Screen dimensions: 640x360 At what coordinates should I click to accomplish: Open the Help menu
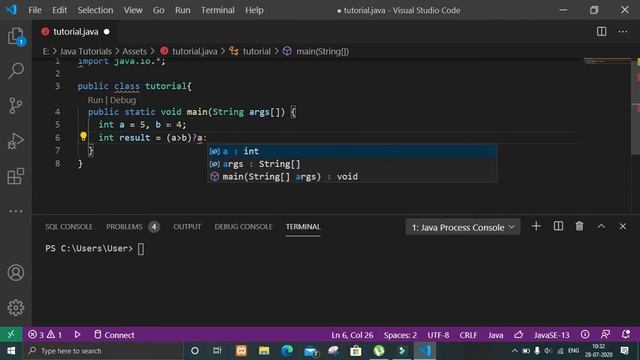pyautogui.click(x=254, y=10)
